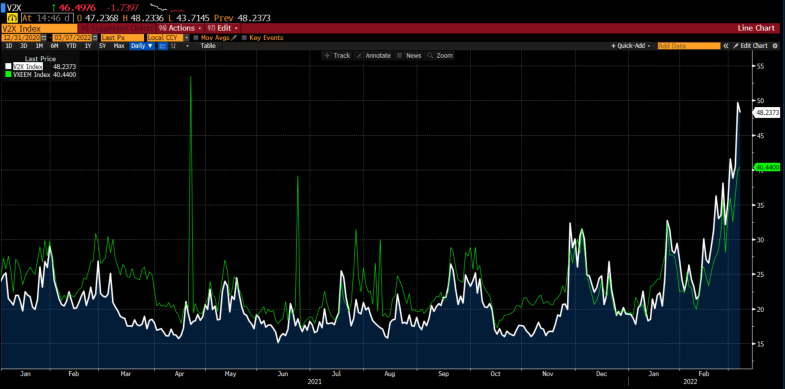The image size is (785, 389).
Task: Open the chart type dropdown arrow
Action: [x=188, y=46]
